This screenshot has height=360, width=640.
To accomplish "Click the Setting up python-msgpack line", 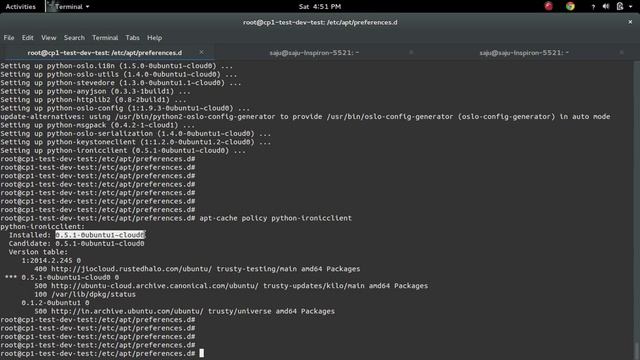I will (98, 125).
